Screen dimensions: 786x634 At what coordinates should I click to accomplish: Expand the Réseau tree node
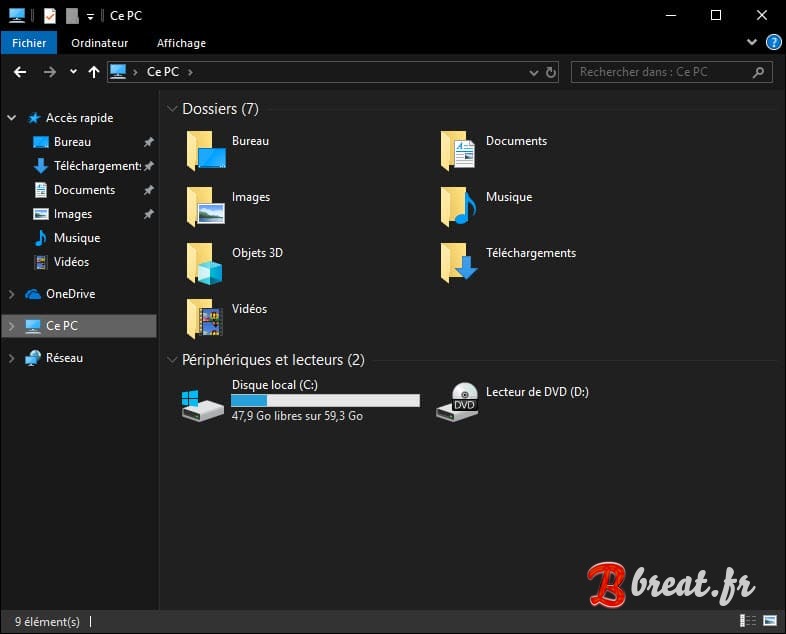(12, 358)
